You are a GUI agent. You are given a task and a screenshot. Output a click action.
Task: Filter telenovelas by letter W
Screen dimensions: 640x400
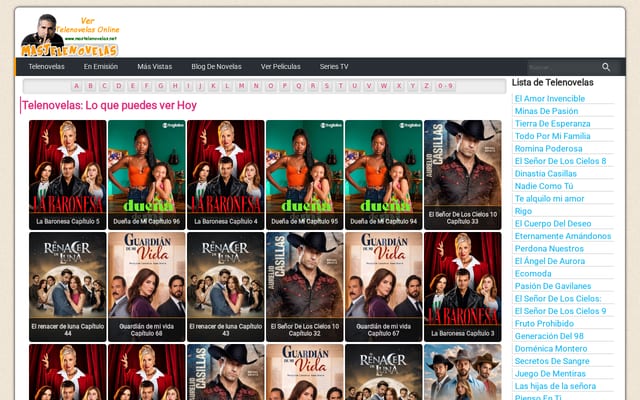click(x=384, y=86)
